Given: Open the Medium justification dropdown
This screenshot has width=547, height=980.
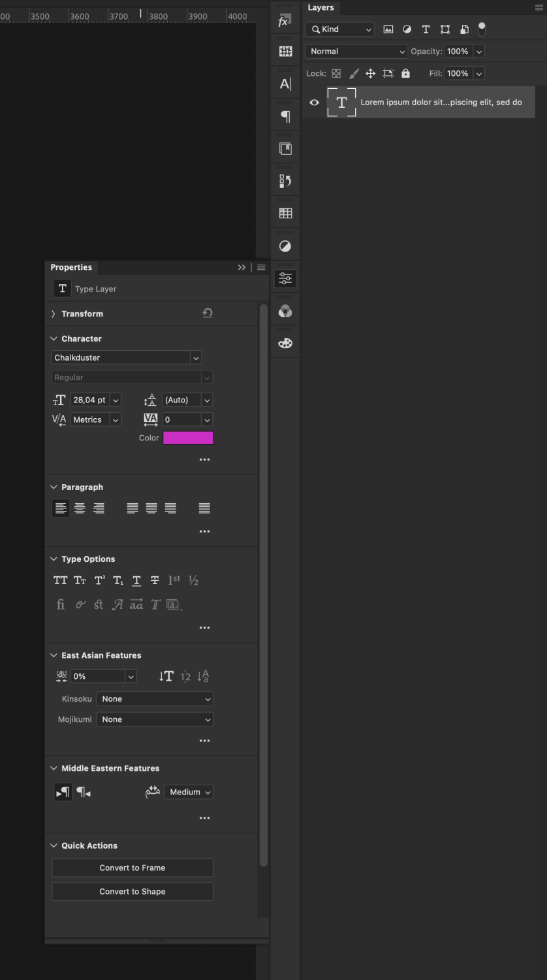Looking at the screenshot, I should click(189, 792).
